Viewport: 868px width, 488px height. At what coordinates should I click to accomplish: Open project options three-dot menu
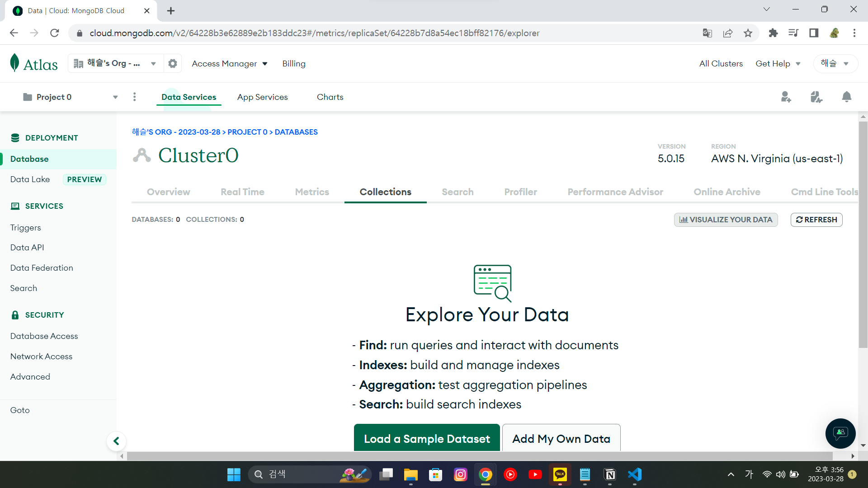click(134, 97)
